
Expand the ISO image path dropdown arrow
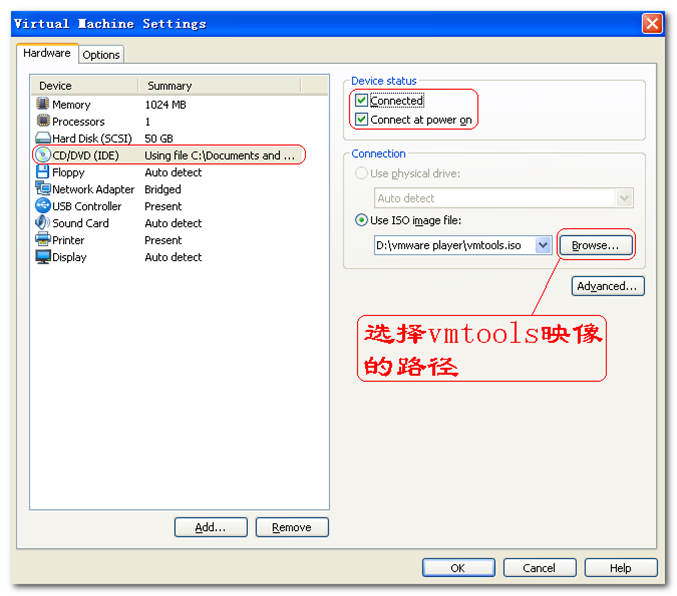pyautogui.click(x=543, y=245)
